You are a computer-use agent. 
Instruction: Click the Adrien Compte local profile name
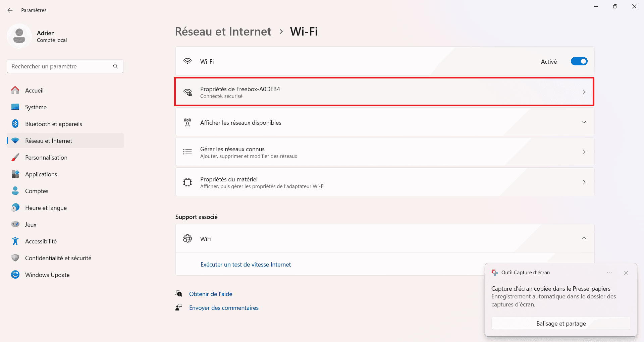pos(52,36)
